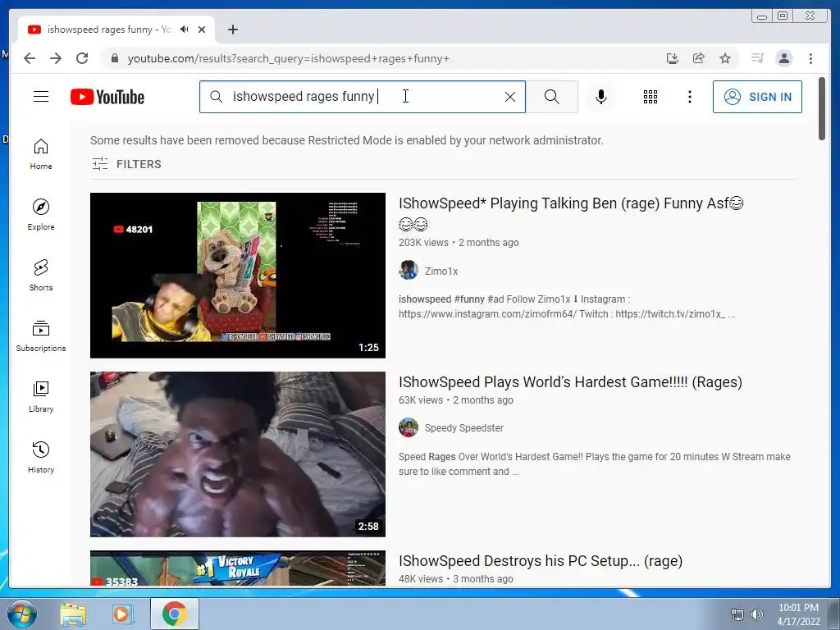The width and height of the screenshot is (840, 630).
Task: Open Chrome's three-dot menu
Action: click(810, 58)
